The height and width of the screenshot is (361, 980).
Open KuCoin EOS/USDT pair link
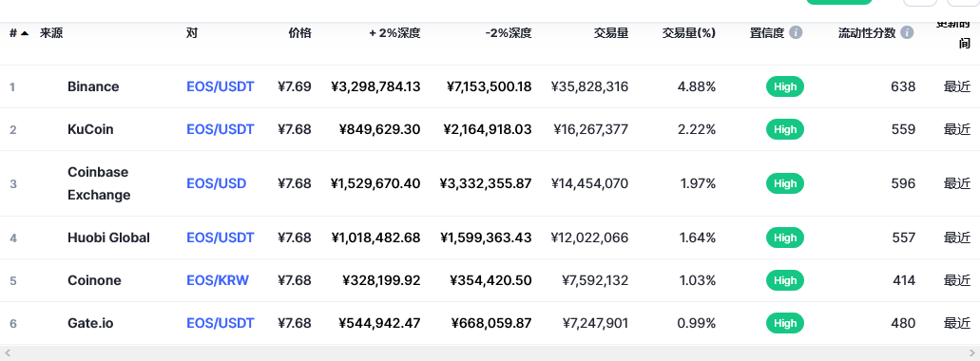220,129
